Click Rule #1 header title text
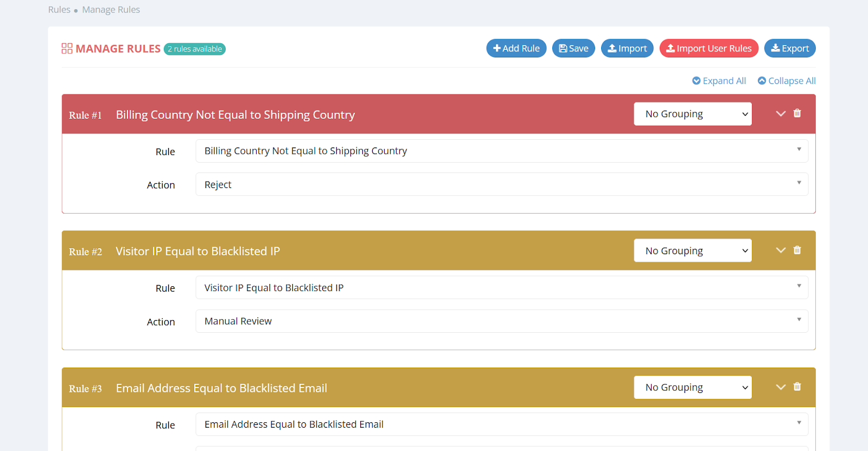Image resolution: width=868 pixels, height=451 pixels. [235, 115]
